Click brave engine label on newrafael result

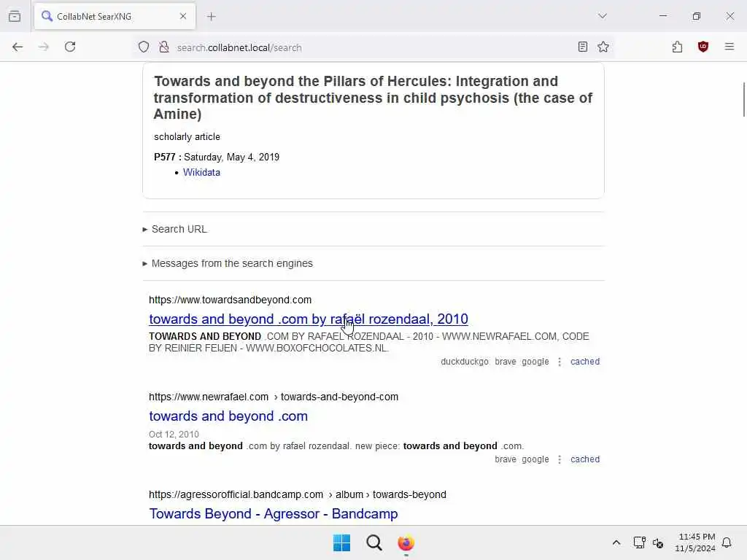coord(506,459)
